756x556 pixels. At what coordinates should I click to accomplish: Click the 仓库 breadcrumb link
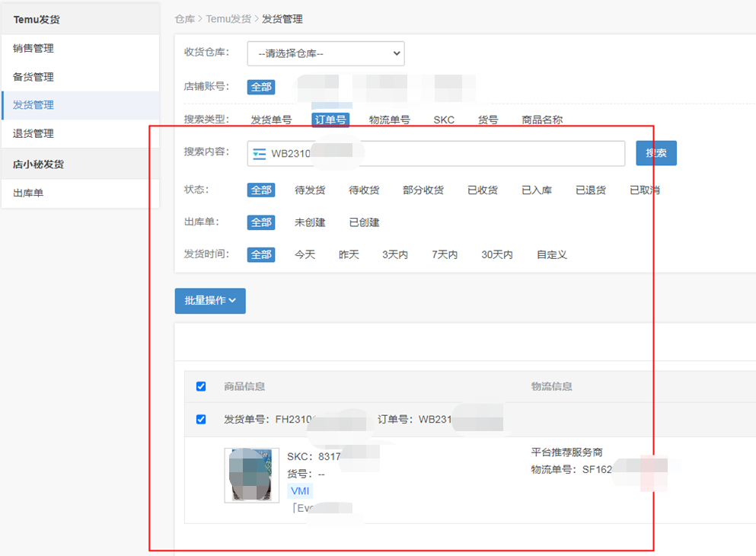[x=185, y=19]
